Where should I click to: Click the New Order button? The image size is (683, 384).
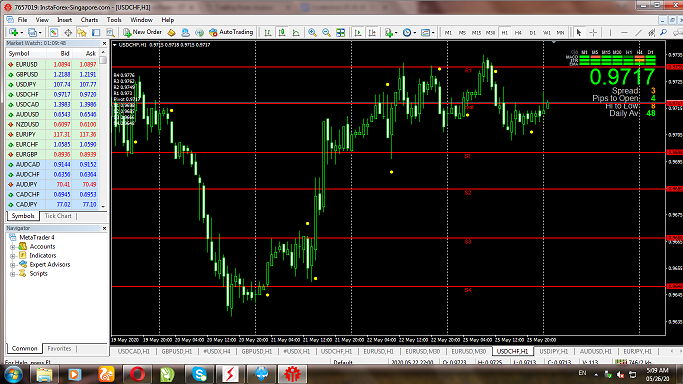(142, 32)
